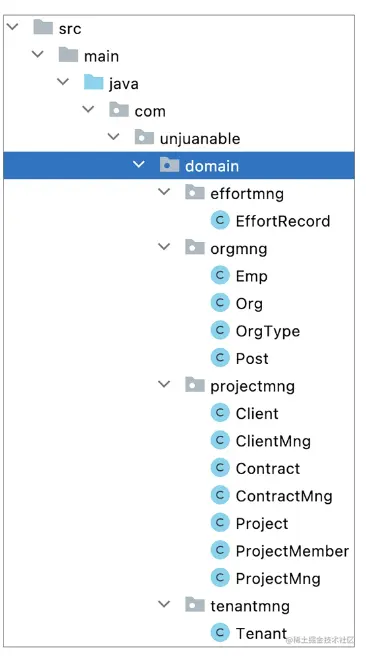Image resolution: width=366 pixels, height=656 pixels.
Task: Click the Emp class icon
Action: [x=220, y=276]
